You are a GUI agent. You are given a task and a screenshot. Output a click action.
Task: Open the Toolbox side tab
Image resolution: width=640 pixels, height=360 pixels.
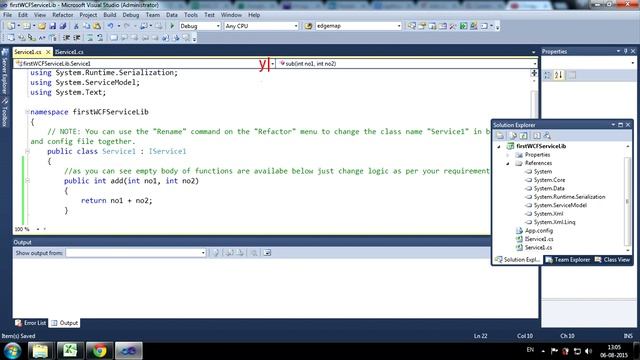[5, 112]
